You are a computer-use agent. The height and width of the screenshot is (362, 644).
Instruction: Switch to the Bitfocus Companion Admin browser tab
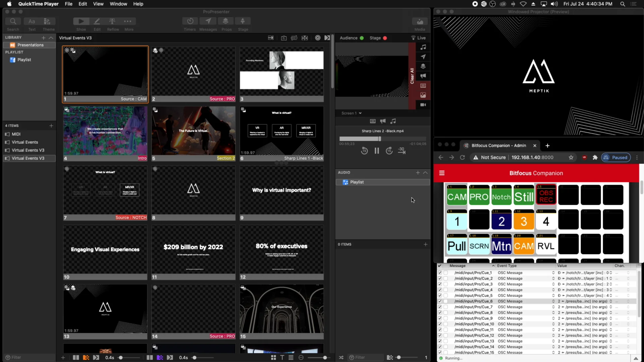point(499,145)
